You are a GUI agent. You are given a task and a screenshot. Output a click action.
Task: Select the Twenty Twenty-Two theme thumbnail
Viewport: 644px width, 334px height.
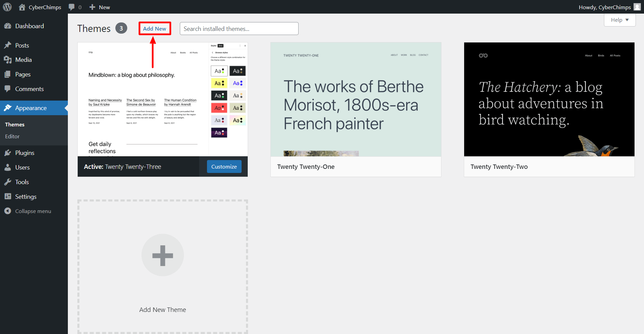click(x=549, y=99)
